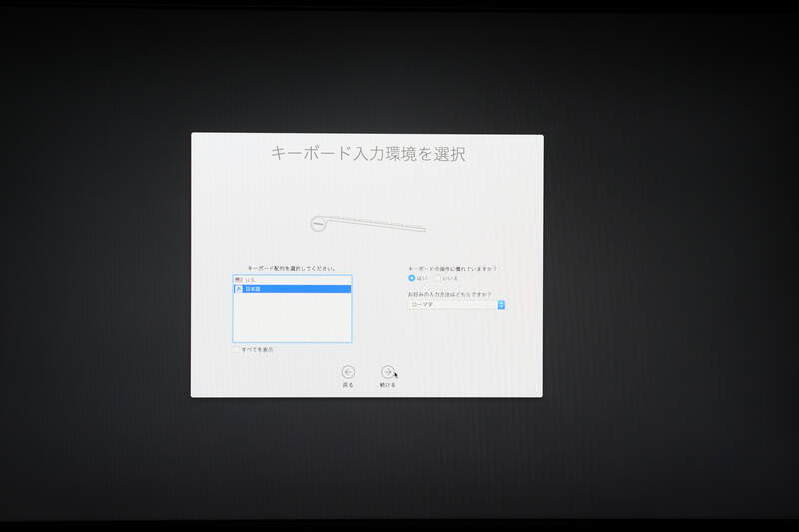This screenshot has height=532, width=799.
Task: Choose the いいえ radio button
Action: (x=437, y=278)
